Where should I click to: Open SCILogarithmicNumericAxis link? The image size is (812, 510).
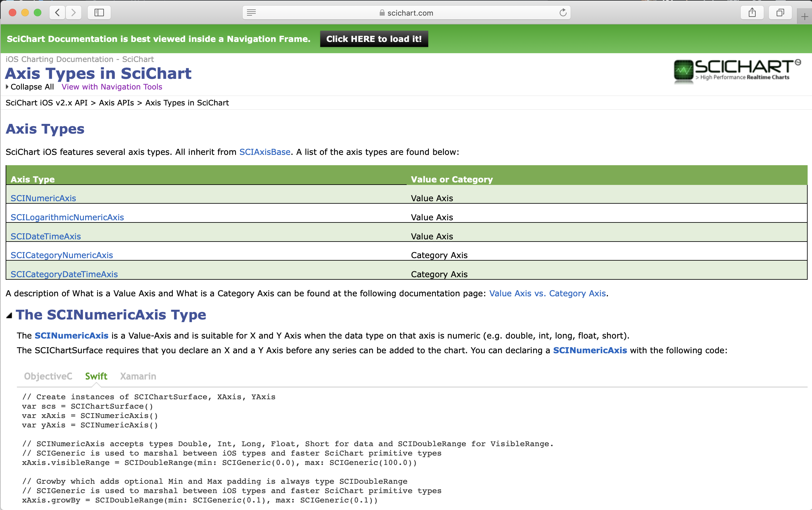[x=67, y=217]
